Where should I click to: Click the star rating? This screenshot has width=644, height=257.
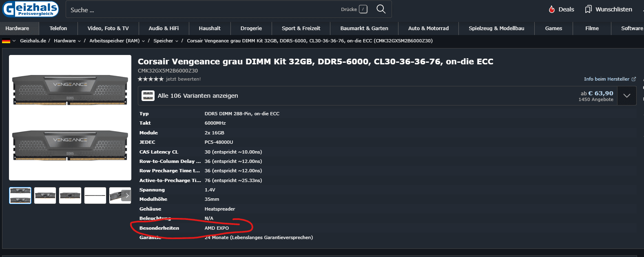pos(150,79)
